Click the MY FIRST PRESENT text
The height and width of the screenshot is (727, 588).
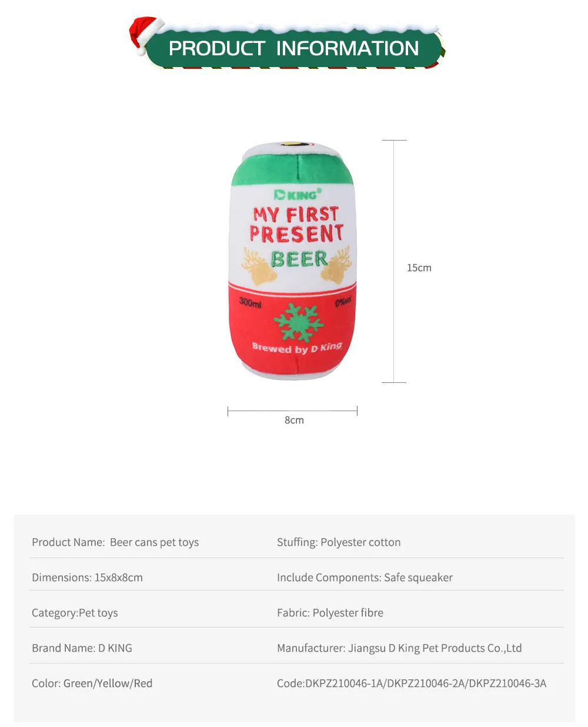pos(296,224)
